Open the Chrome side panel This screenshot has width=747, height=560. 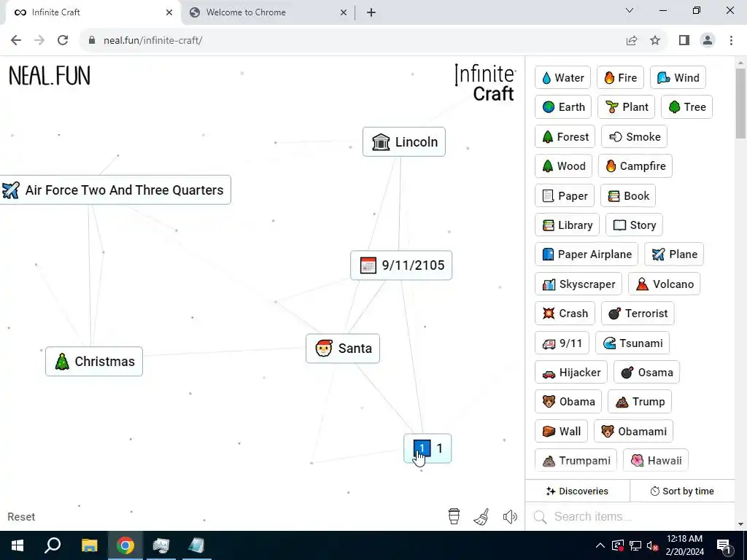pyautogui.click(x=684, y=40)
